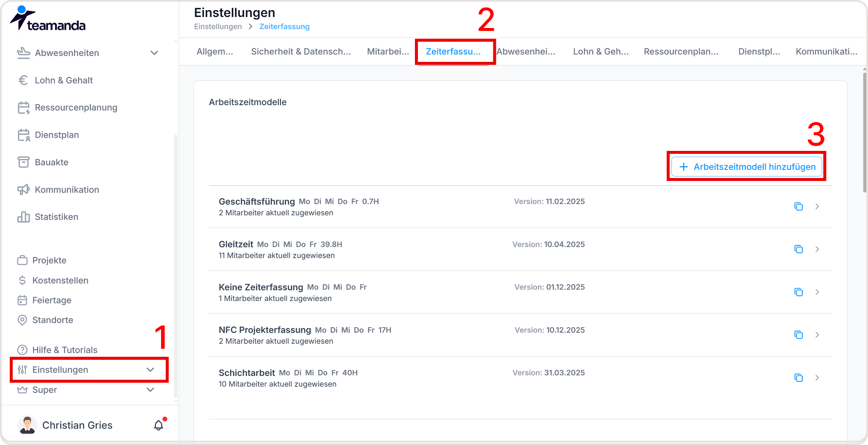The image size is (868, 445).
Task: Switch to the Ressourcenplanung settings tab
Action: [x=681, y=52]
